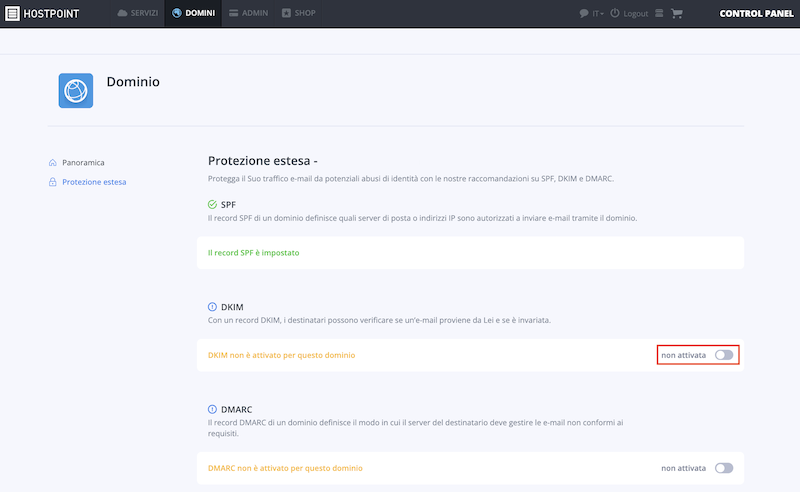Click the Dominio page title
This screenshot has width=800, height=492.
133,82
